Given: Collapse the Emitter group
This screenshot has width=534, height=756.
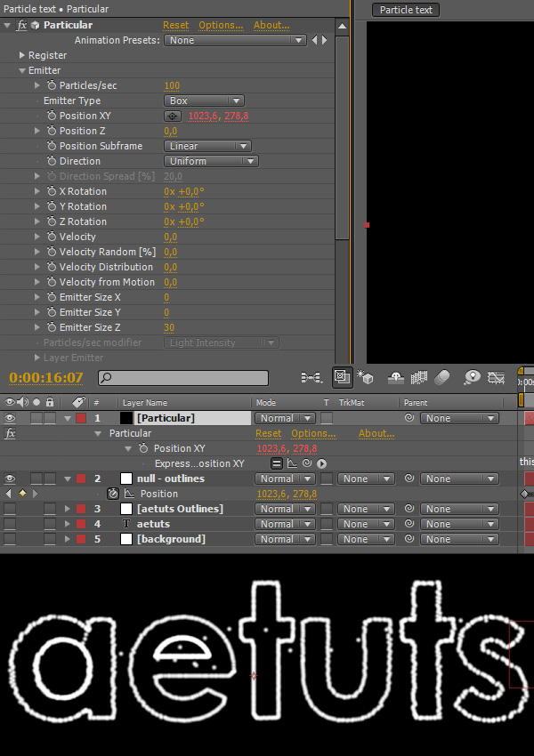Looking at the screenshot, I should click(21, 70).
